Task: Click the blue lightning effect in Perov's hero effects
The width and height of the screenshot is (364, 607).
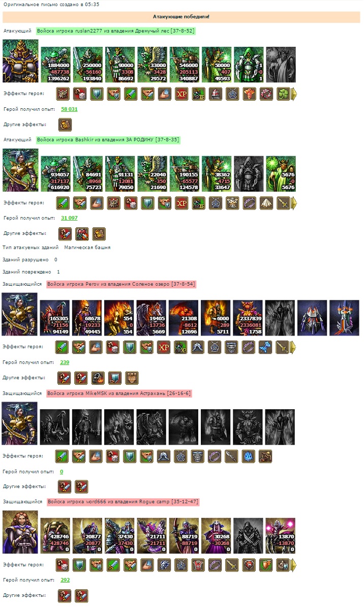Action: tap(265, 347)
